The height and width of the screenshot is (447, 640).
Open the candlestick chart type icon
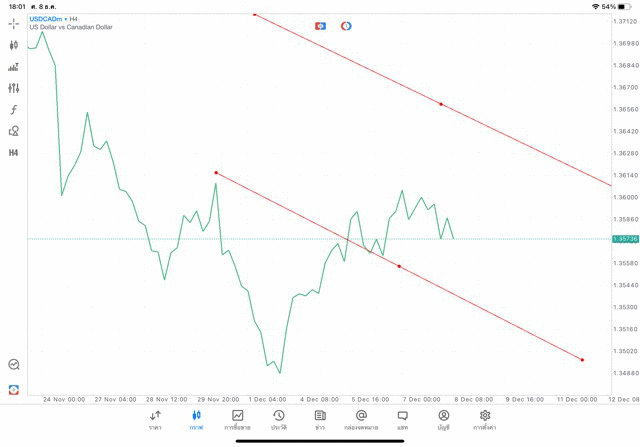[x=14, y=45]
